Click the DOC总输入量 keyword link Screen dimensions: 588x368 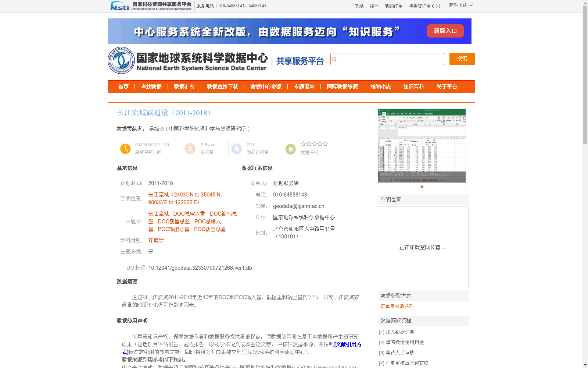click(189, 214)
